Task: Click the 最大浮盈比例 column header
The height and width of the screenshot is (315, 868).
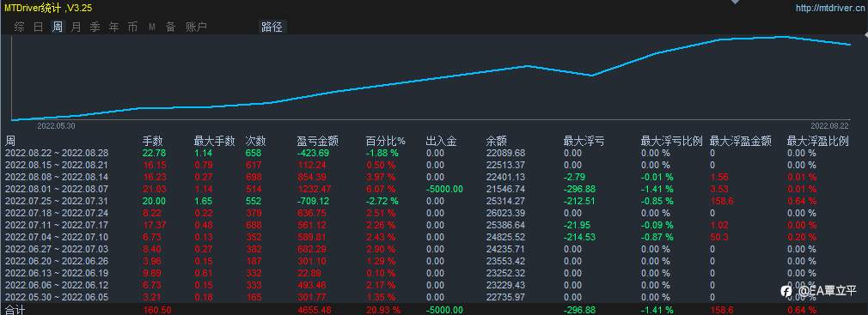Action: pyautogui.click(x=817, y=142)
